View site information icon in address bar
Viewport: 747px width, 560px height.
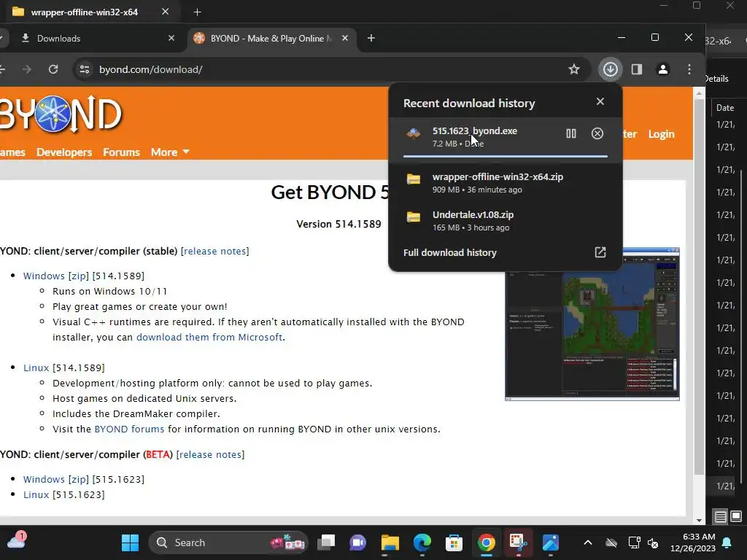pyautogui.click(x=85, y=69)
